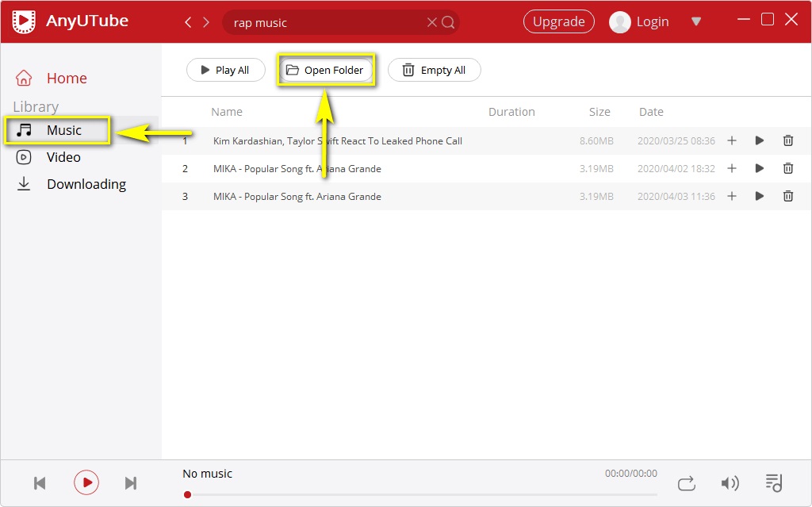Click the 8.60MB size value
The width and height of the screenshot is (812, 507).
tap(596, 141)
